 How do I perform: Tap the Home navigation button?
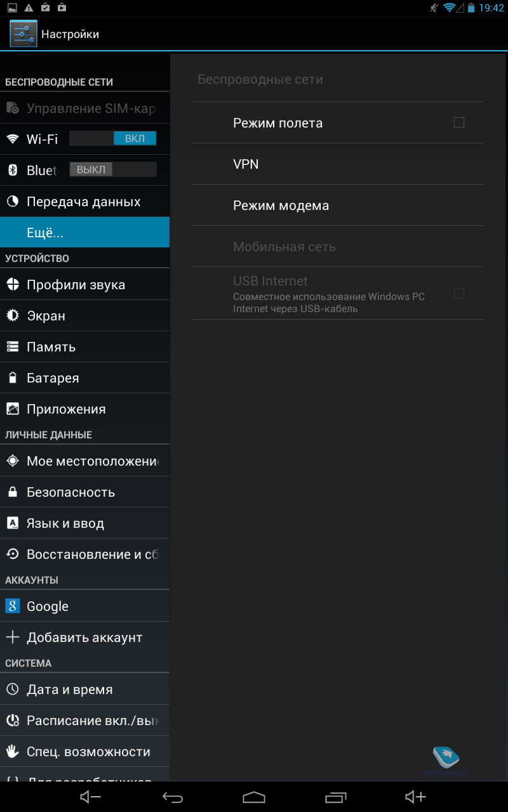(254, 797)
